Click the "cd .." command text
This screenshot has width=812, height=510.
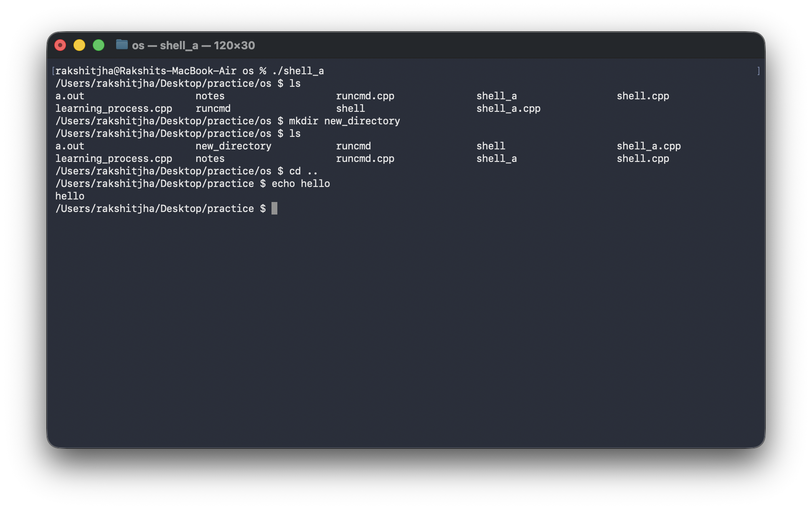coord(303,171)
